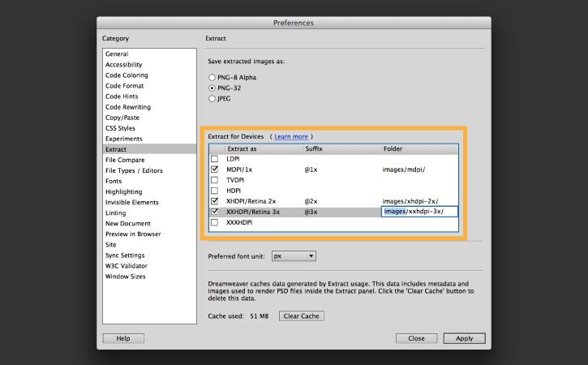
Task: Uncheck XHDPI/Retina 2x checkbox
Action: coord(214,201)
